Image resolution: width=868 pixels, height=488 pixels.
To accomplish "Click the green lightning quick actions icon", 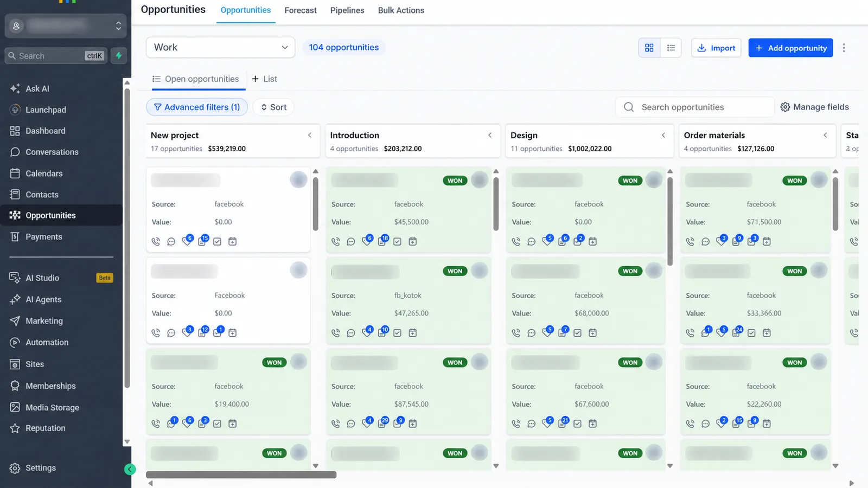I will pos(119,55).
